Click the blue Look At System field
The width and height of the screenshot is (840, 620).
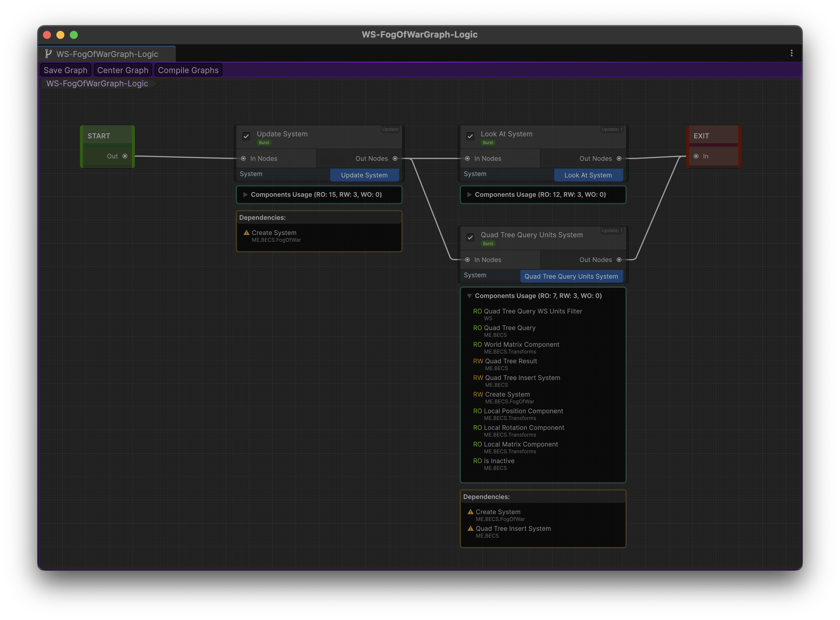click(x=588, y=175)
